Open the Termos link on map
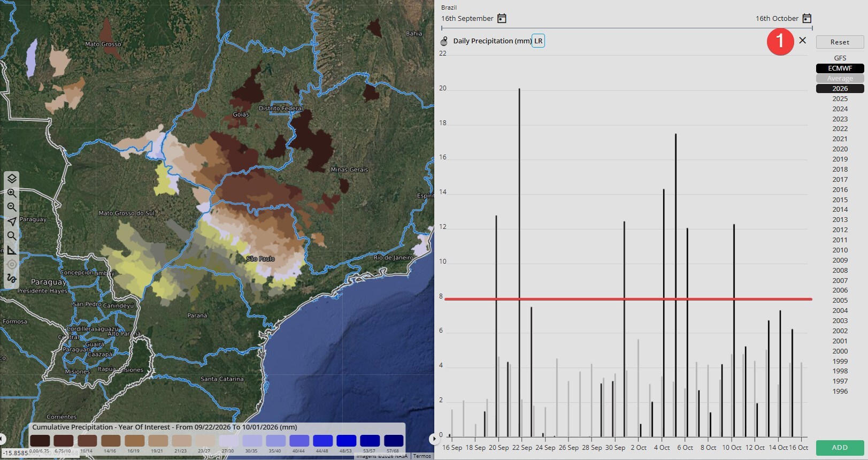The width and height of the screenshot is (868, 460). [422, 456]
